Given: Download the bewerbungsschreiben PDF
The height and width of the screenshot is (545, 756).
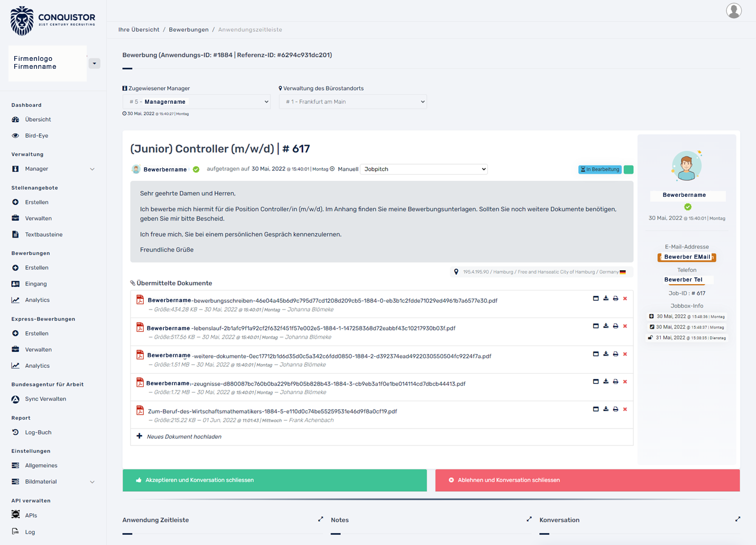Looking at the screenshot, I should pyautogui.click(x=606, y=298).
